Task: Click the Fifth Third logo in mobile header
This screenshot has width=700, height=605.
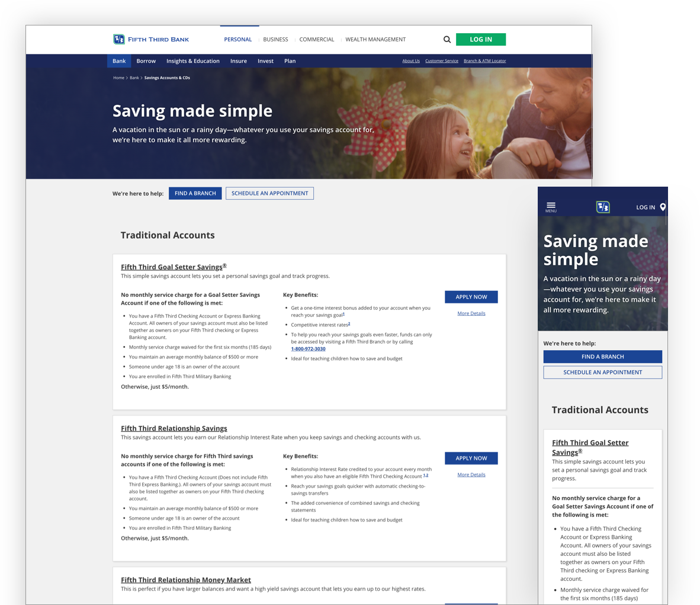Action: pos(603,207)
